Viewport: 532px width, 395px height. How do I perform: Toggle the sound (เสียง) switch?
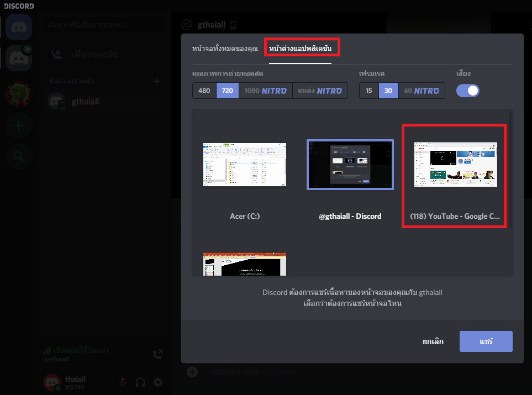(467, 91)
